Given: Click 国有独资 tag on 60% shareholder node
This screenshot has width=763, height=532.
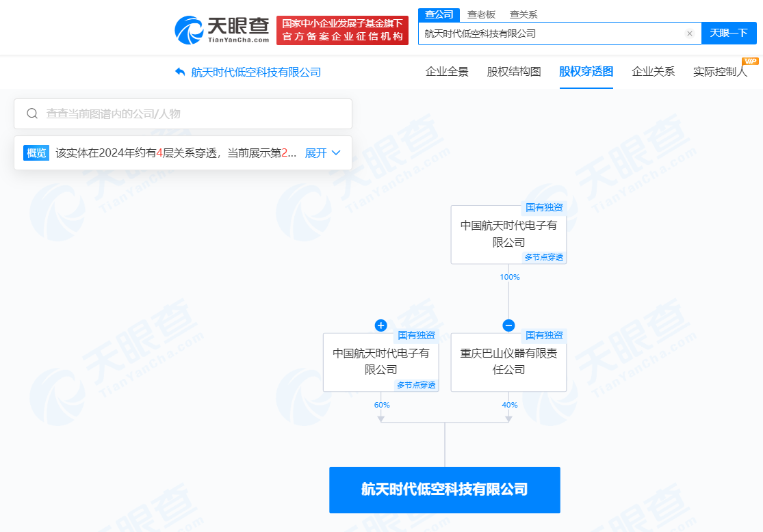Looking at the screenshot, I should pyautogui.click(x=416, y=336).
